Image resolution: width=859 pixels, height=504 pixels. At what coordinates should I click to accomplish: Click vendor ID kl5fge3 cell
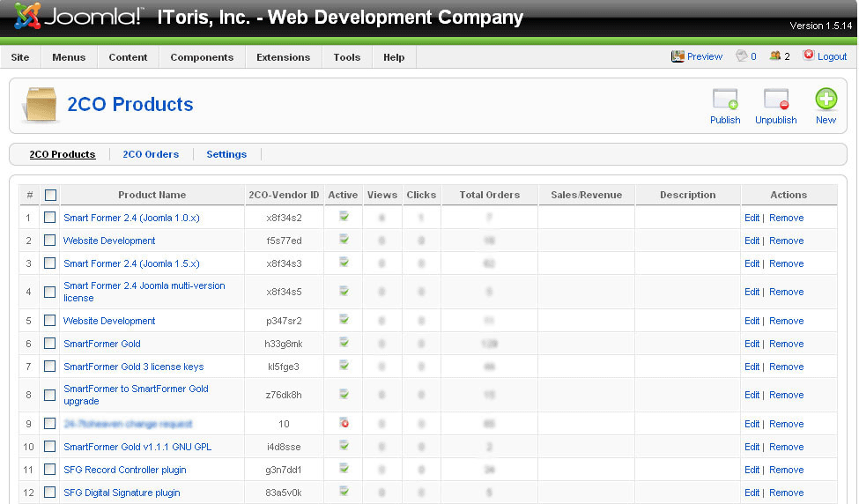coord(283,367)
